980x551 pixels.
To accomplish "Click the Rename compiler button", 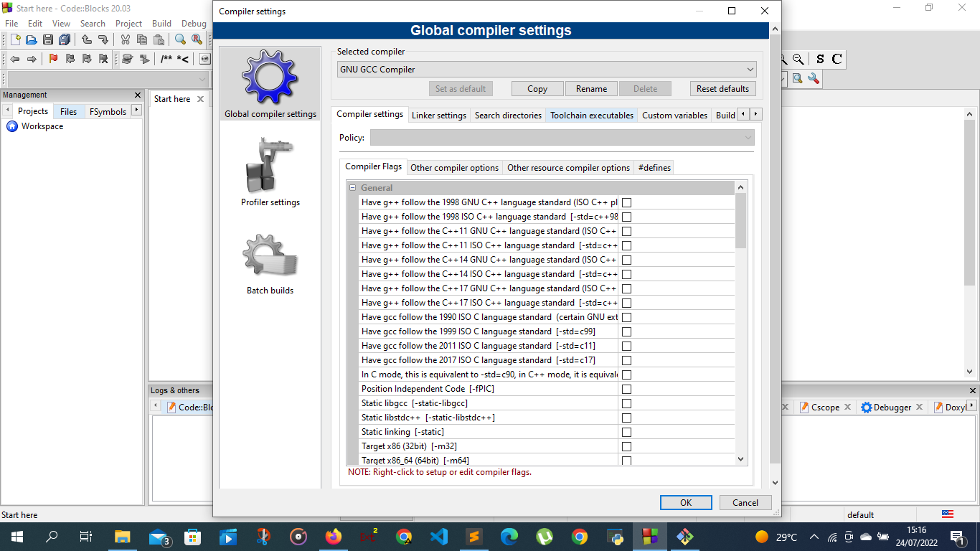I will [591, 89].
